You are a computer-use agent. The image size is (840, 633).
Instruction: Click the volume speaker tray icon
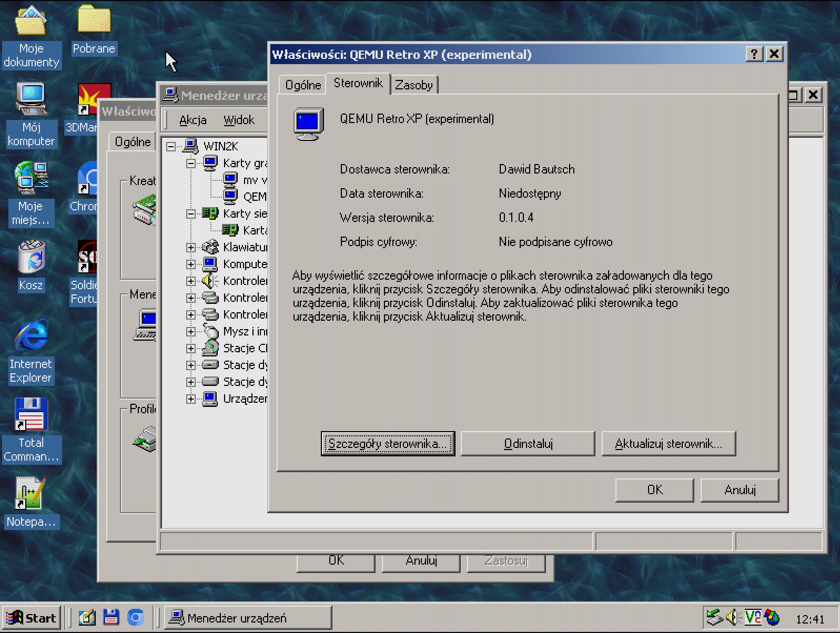[x=733, y=617]
